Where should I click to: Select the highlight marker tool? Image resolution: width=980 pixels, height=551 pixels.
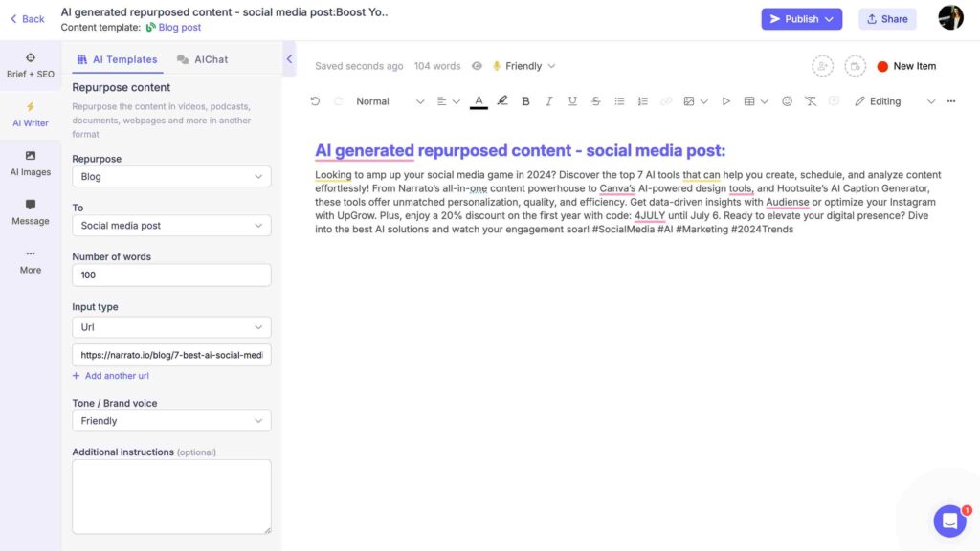(x=501, y=101)
